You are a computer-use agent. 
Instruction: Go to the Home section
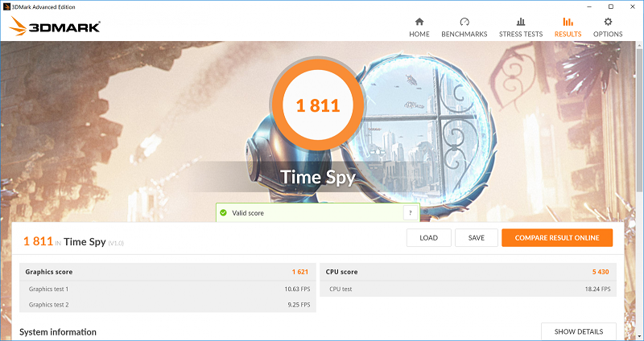tap(419, 27)
